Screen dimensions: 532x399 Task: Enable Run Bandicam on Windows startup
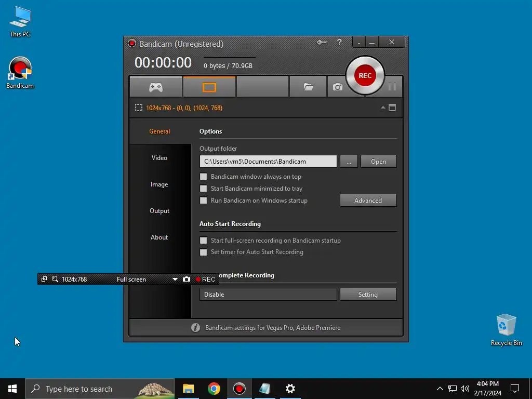point(203,200)
